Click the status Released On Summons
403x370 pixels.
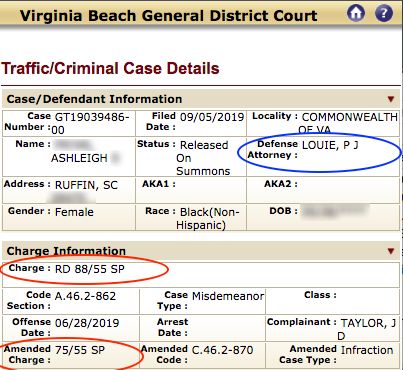(x=203, y=158)
